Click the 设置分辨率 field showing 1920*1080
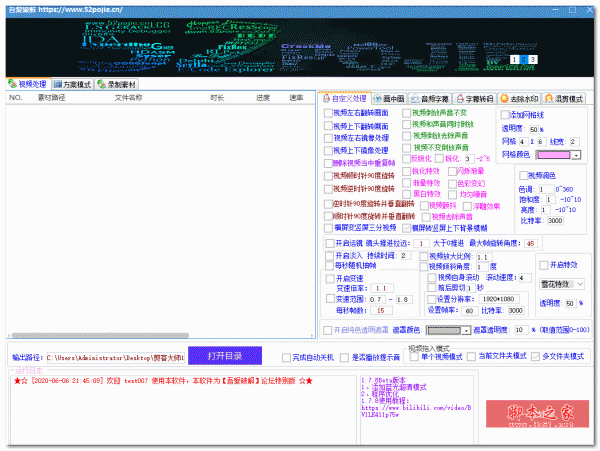This screenshot has width=600, height=451. tap(498, 299)
